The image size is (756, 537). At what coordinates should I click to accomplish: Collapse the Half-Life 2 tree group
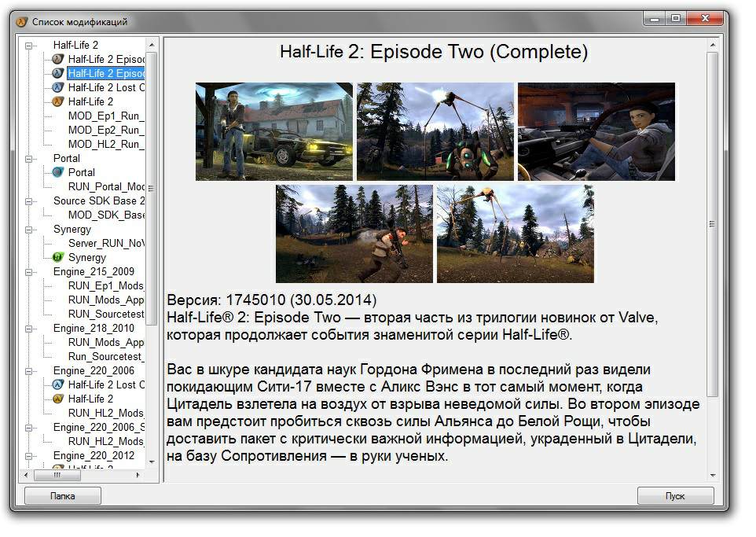coord(30,46)
